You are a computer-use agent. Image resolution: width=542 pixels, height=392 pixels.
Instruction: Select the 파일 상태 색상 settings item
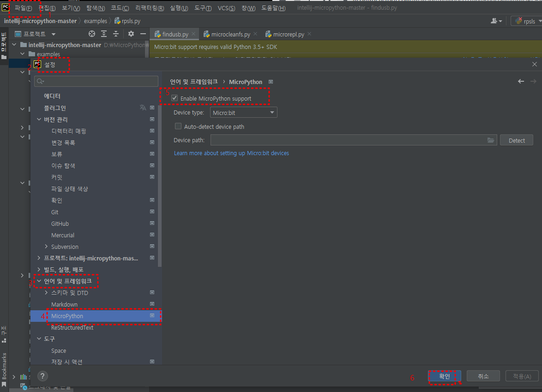click(x=69, y=189)
